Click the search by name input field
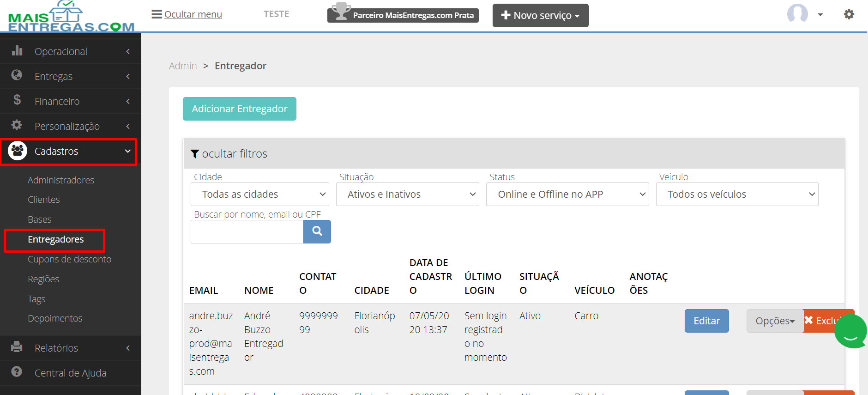Viewport: 868px width, 395px height. [x=247, y=231]
